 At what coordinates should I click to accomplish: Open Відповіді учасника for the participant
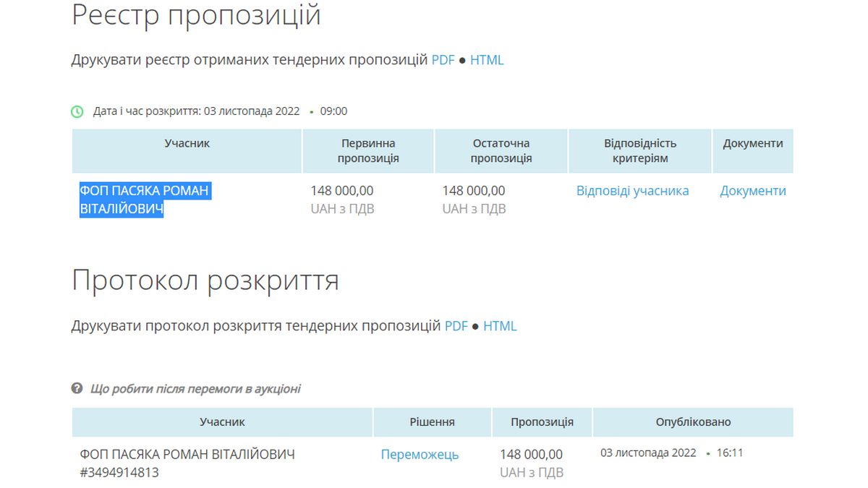coord(632,191)
